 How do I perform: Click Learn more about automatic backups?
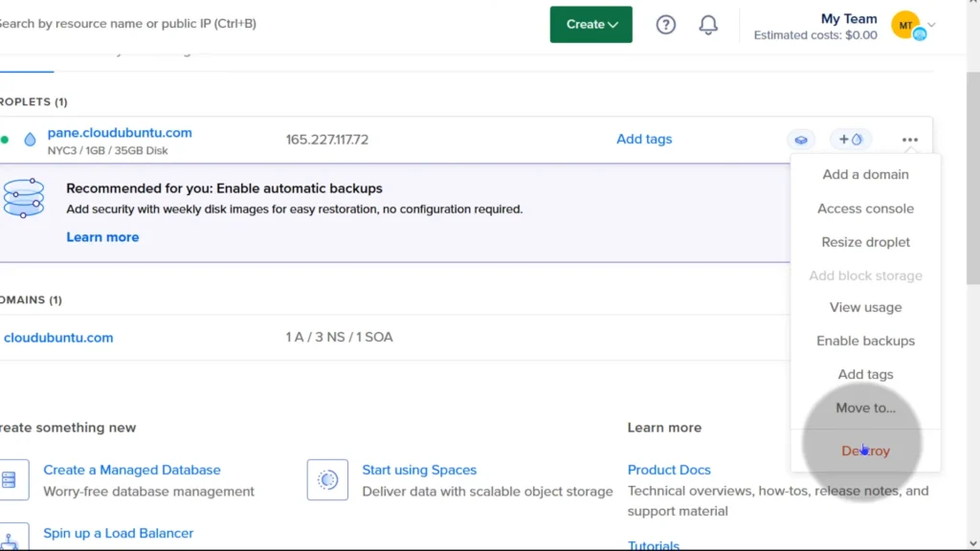pos(102,237)
